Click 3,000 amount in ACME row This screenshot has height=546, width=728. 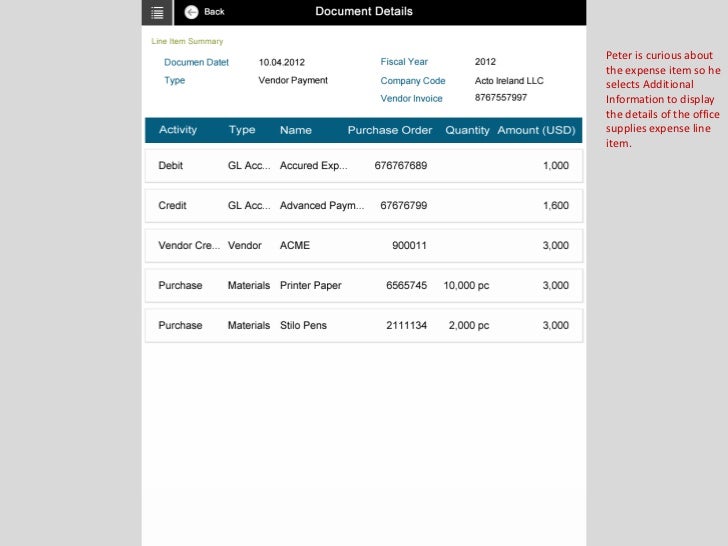tap(556, 246)
